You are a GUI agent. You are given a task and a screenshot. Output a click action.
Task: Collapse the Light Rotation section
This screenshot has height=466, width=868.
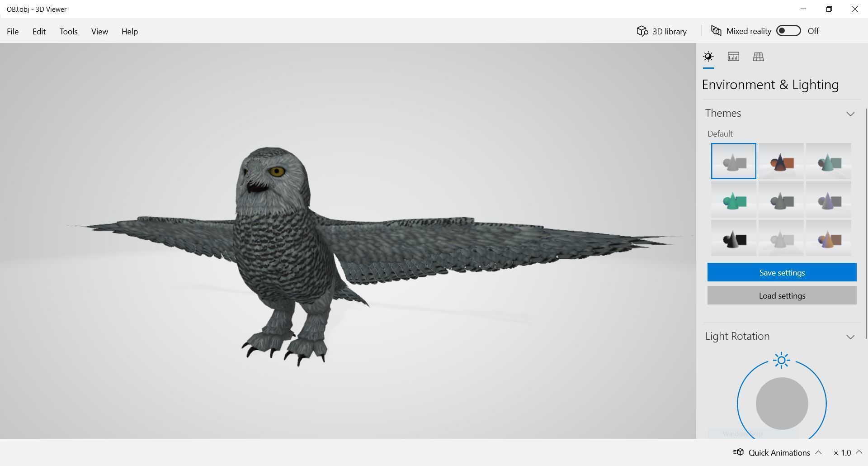pos(850,337)
